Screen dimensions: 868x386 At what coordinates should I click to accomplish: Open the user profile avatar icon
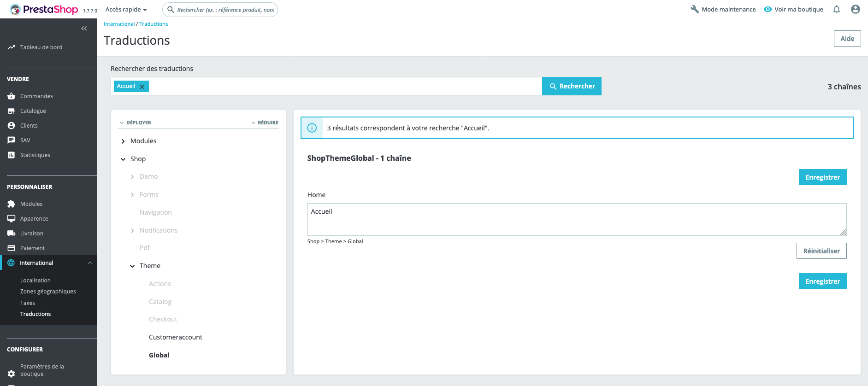(856, 9)
